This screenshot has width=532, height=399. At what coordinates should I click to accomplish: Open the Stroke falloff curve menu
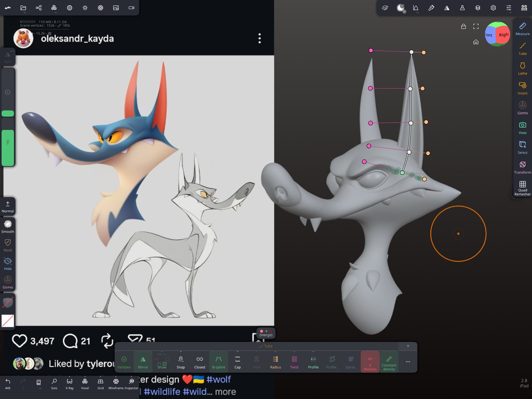[x=416, y=8]
